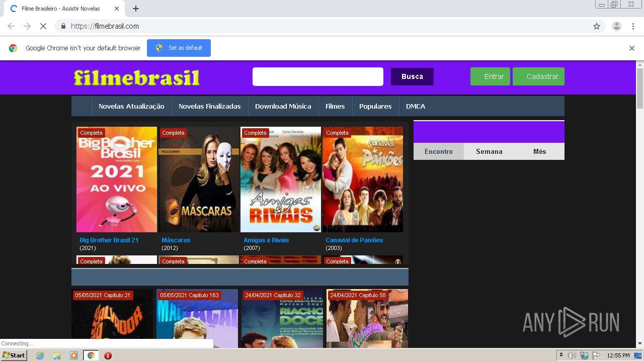The height and width of the screenshot is (362, 644).
Task: Click the Cadastrar register button
Action: (538, 76)
